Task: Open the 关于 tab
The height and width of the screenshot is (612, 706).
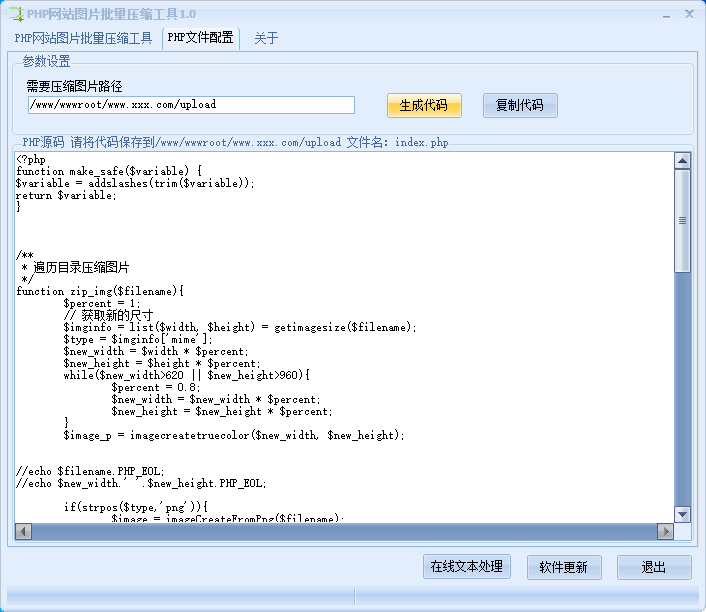Action: point(266,38)
